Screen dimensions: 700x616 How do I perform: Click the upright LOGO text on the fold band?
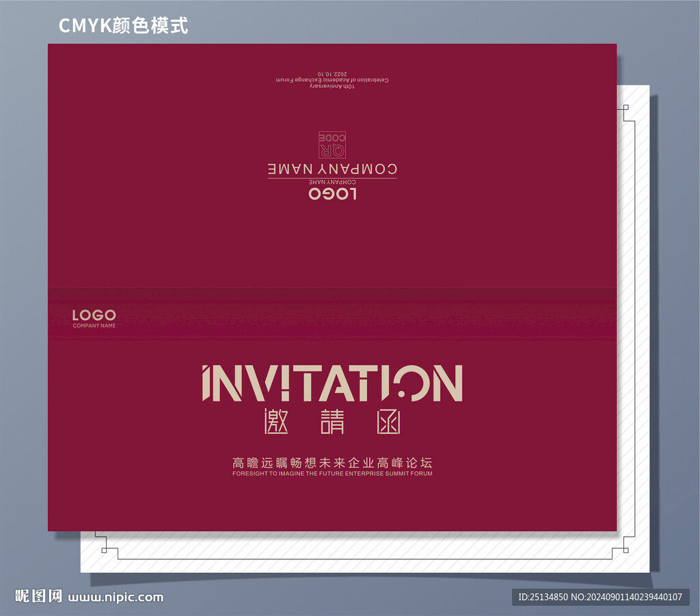click(94, 315)
